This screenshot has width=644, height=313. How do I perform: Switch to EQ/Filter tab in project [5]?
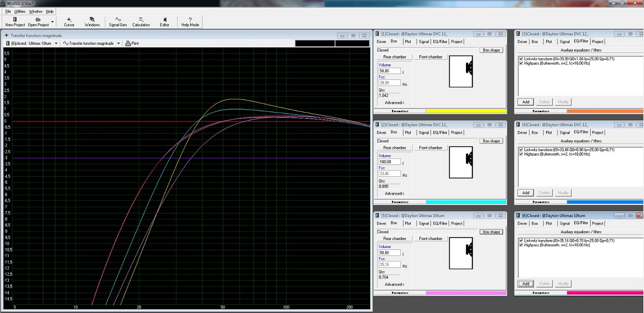440,223
